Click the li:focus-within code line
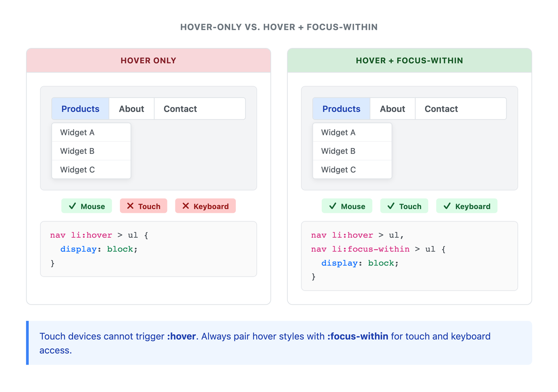 [x=379, y=249]
